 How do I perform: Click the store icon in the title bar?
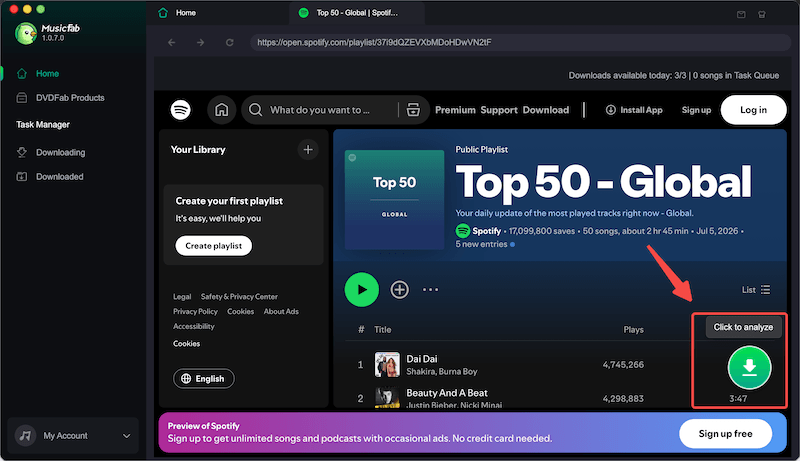(762, 14)
